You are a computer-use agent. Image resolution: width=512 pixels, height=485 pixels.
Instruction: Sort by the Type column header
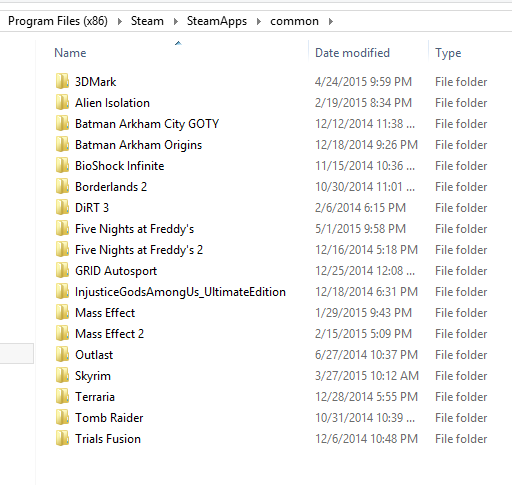(448, 53)
